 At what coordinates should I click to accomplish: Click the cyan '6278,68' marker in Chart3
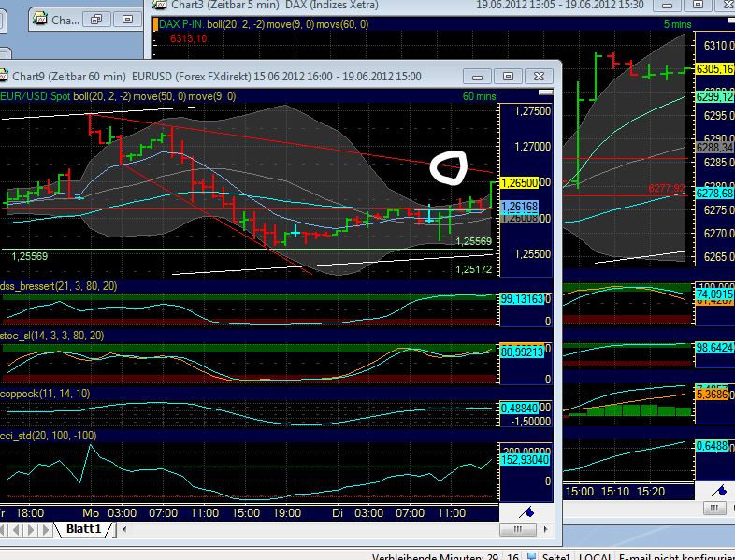point(714,194)
